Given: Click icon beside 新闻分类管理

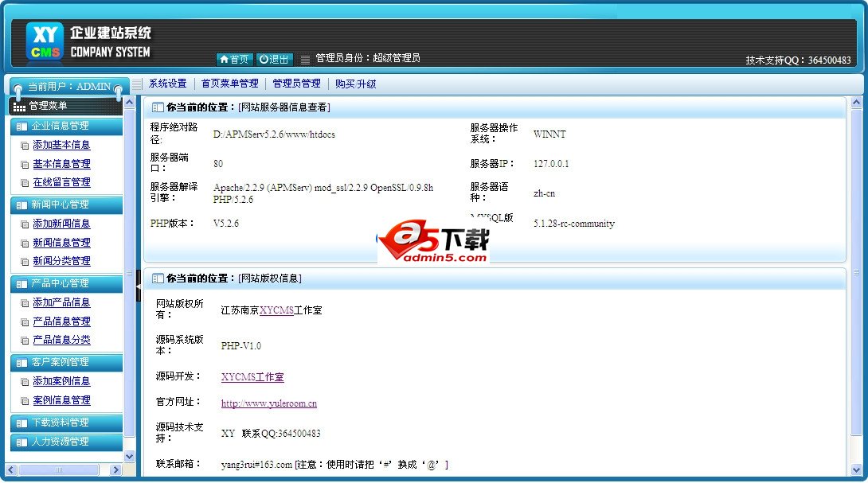Looking at the screenshot, I should (25, 262).
